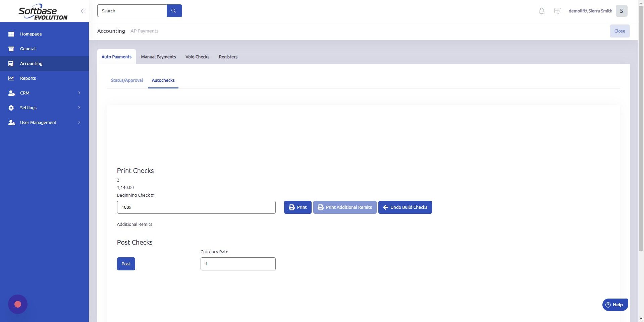Expand the User Management submenu
This screenshot has width=644, height=322.
point(79,122)
